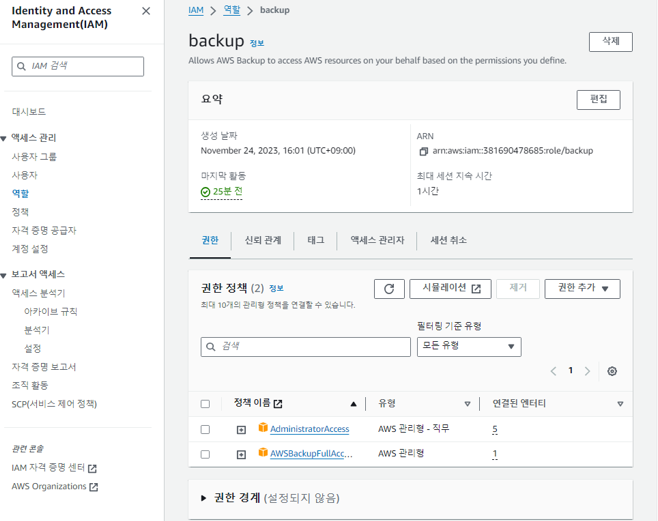Collapse the 보고서 액세스 sidebar group
Screen dimensions: 658x521
(x=4, y=275)
